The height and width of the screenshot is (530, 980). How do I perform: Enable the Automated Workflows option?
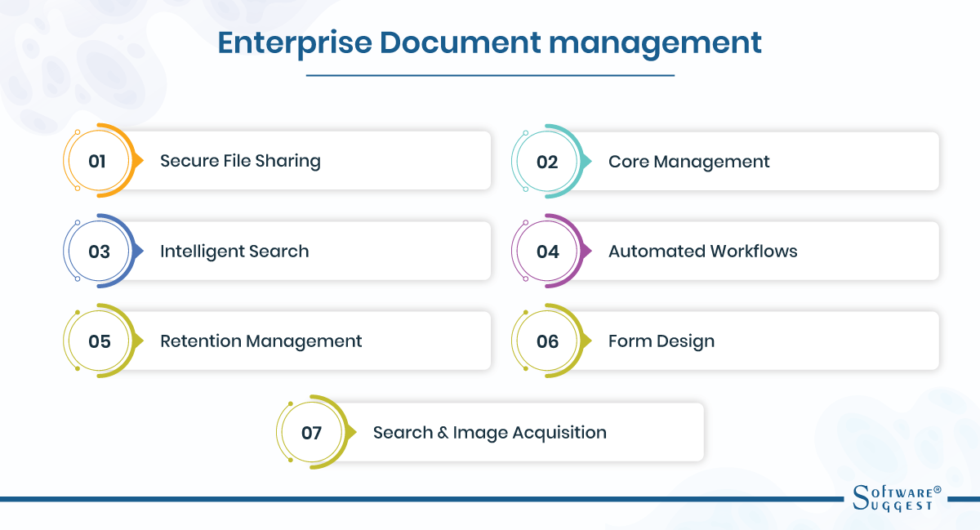click(702, 251)
